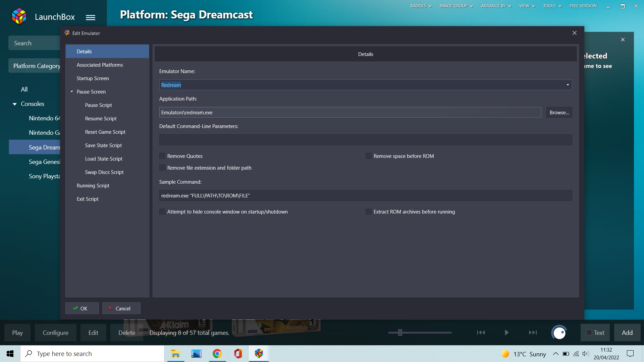
Task: Toggle Attempt to hide console window option
Action: (162, 212)
